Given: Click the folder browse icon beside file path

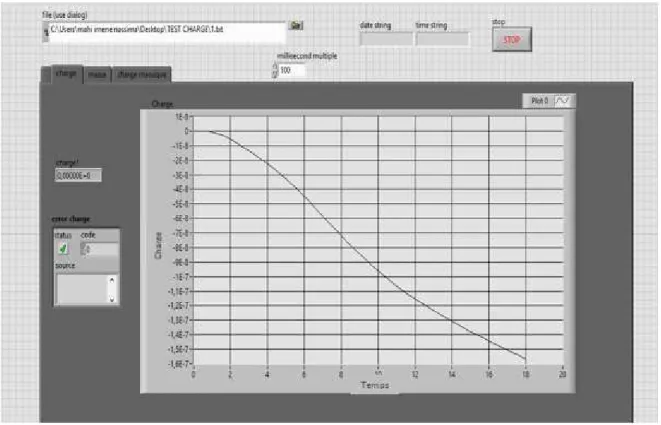Looking at the screenshot, I should (296, 25).
